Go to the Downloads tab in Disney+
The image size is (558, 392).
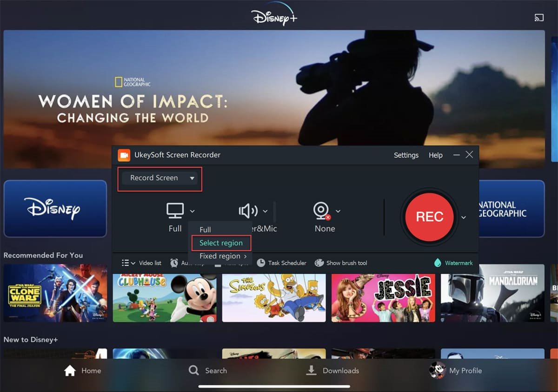pos(332,371)
